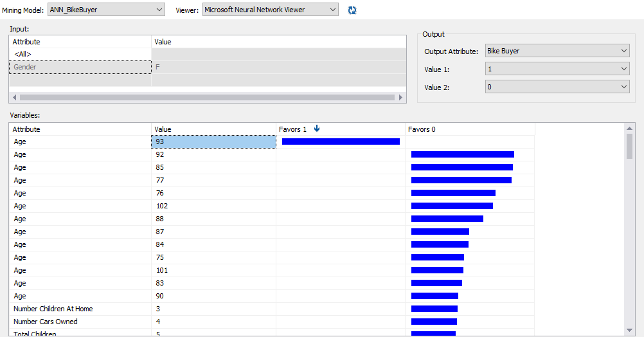Click the Favors 1 bar for Age 93
Viewport: 644px width, 337px height.
click(x=341, y=141)
